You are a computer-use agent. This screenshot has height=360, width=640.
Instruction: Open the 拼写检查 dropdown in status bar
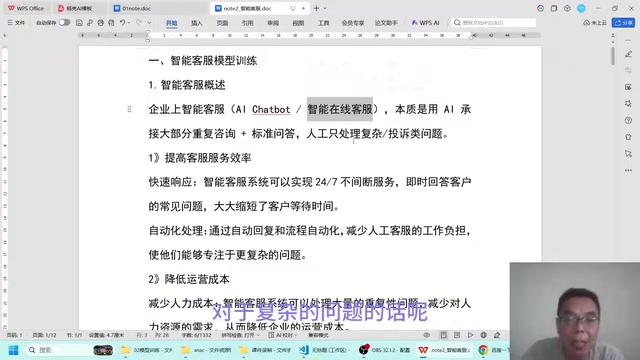coord(241,335)
